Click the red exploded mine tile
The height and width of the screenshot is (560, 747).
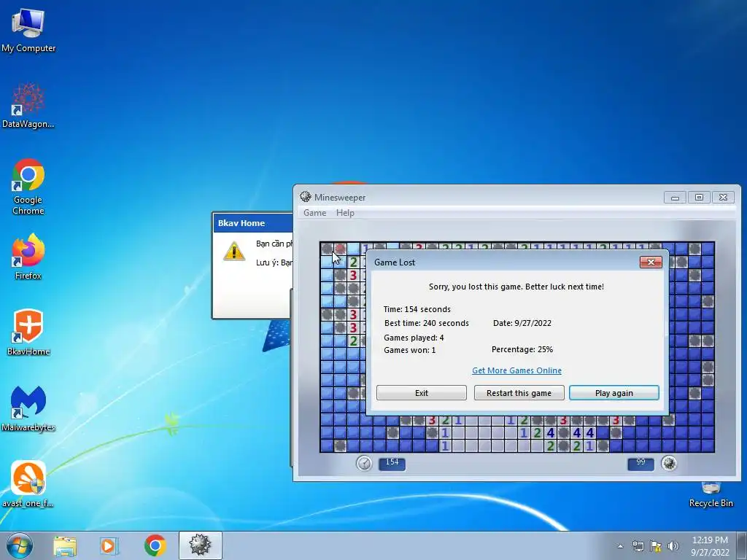coord(340,249)
